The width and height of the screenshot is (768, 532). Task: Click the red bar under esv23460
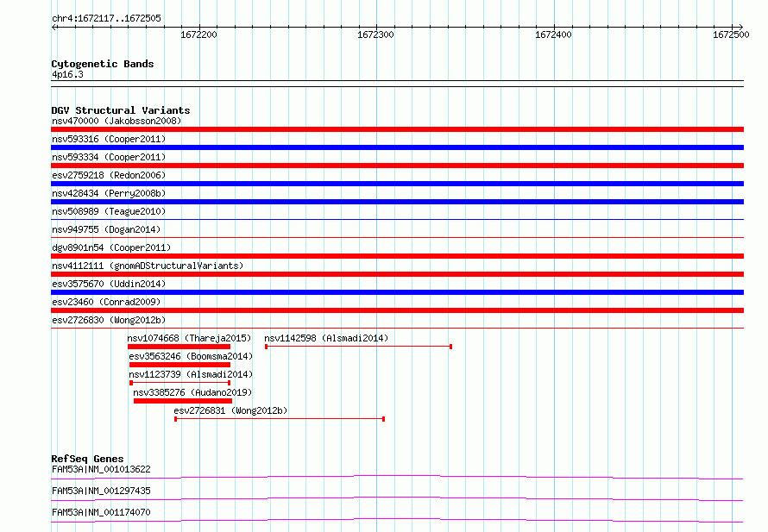point(397,310)
